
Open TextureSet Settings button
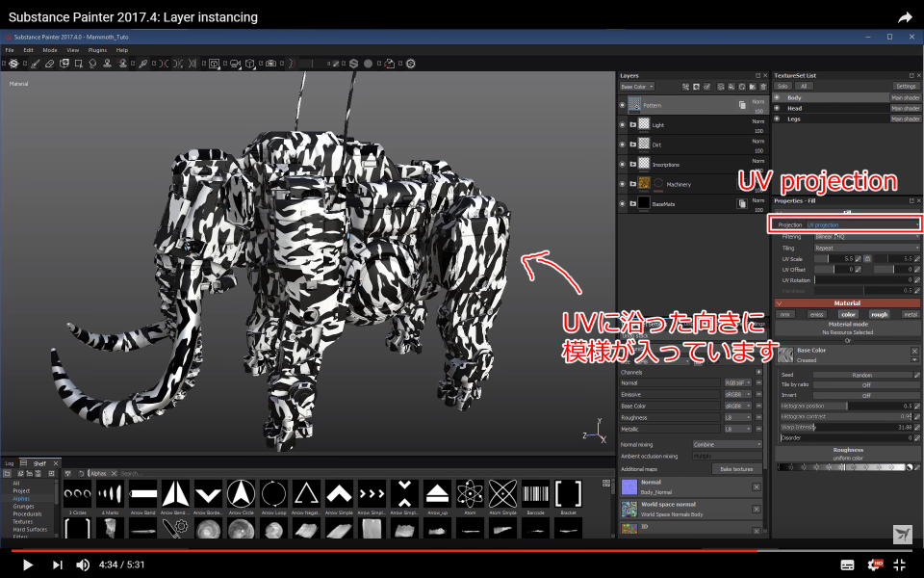click(906, 86)
